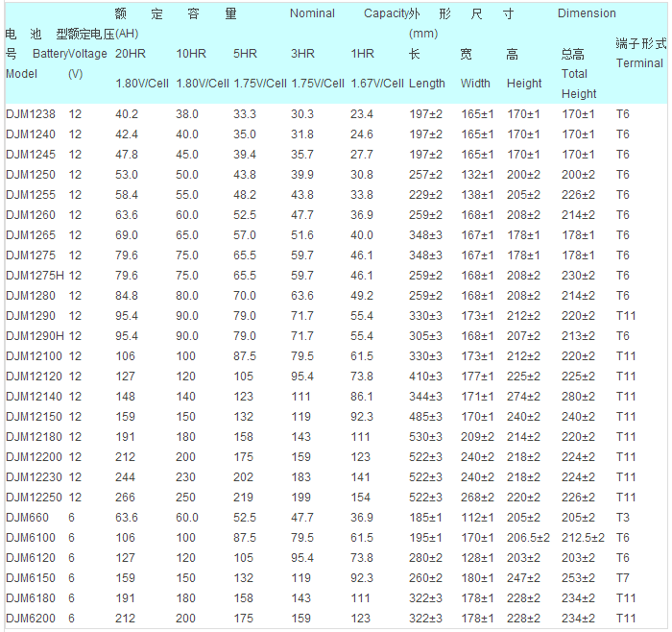672x632 pixels.
Task: Click the 1.67V/Cell subheader
Action: (x=377, y=84)
